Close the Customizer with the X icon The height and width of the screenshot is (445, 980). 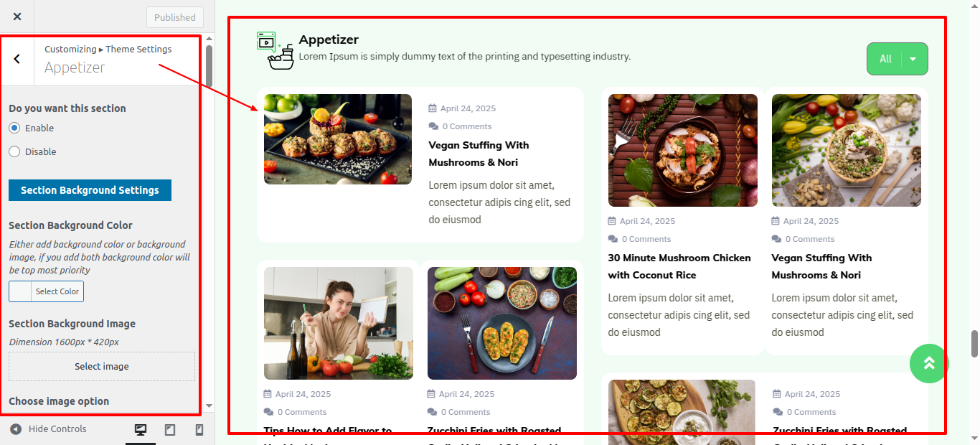point(17,17)
